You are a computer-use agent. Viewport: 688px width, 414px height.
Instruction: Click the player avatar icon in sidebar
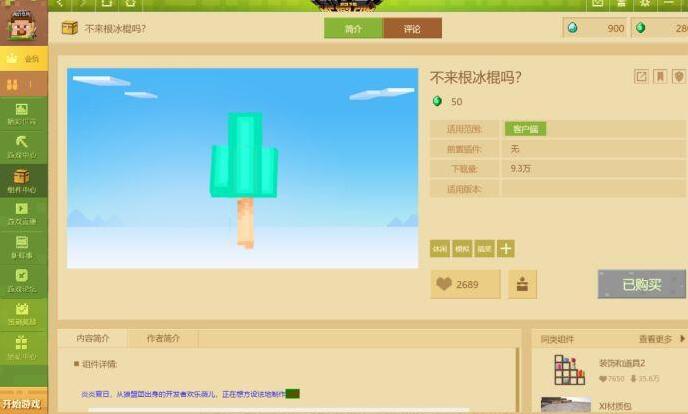(22, 26)
